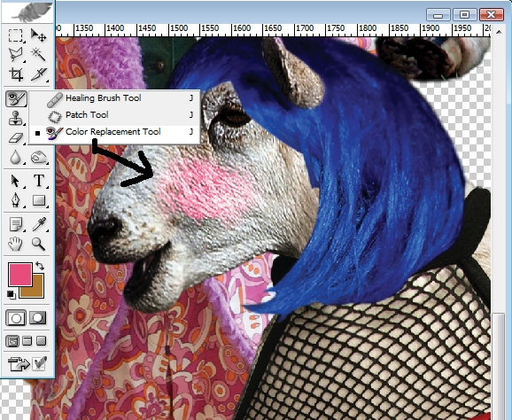The width and height of the screenshot is (512, 420).
Task: Switch to Standard Screen Mode
Action: point(12,341)
